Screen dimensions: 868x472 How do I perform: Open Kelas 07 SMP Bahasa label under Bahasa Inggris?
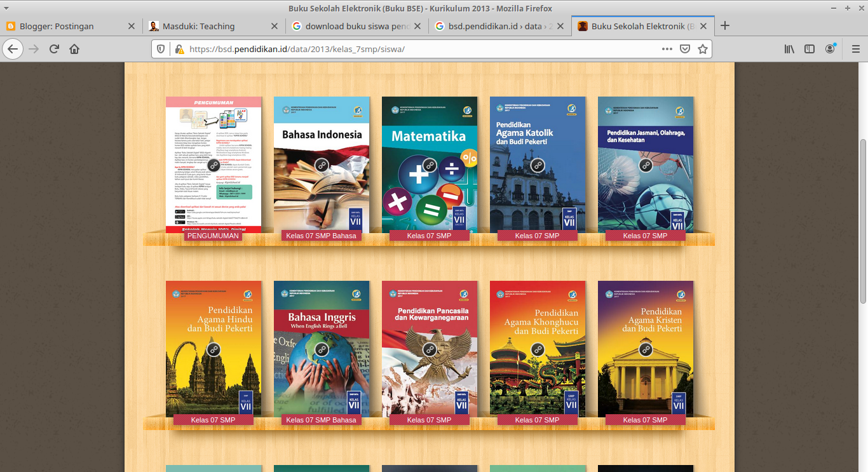322,420
